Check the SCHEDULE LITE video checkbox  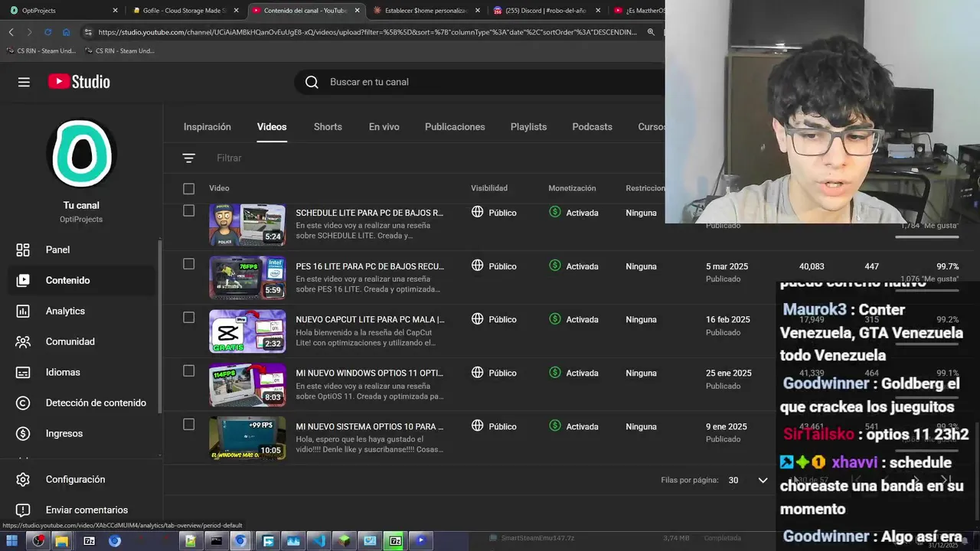189,210
